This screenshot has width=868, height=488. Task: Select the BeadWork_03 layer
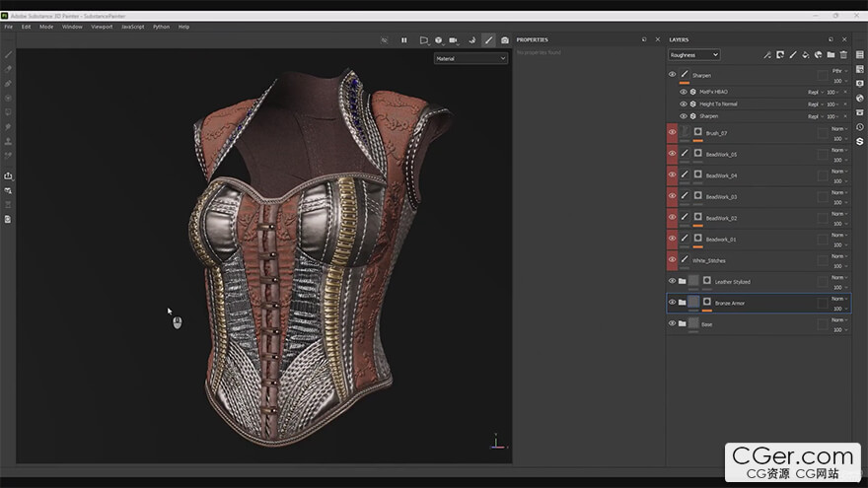pyautogui.click(x=721, y=197)
